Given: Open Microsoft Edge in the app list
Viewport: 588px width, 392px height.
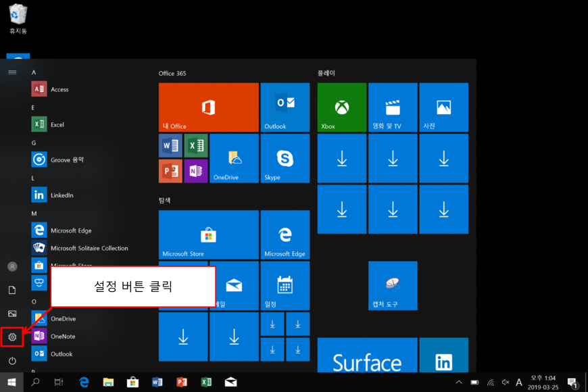Looking at the screenshot, I should point(62,230).
